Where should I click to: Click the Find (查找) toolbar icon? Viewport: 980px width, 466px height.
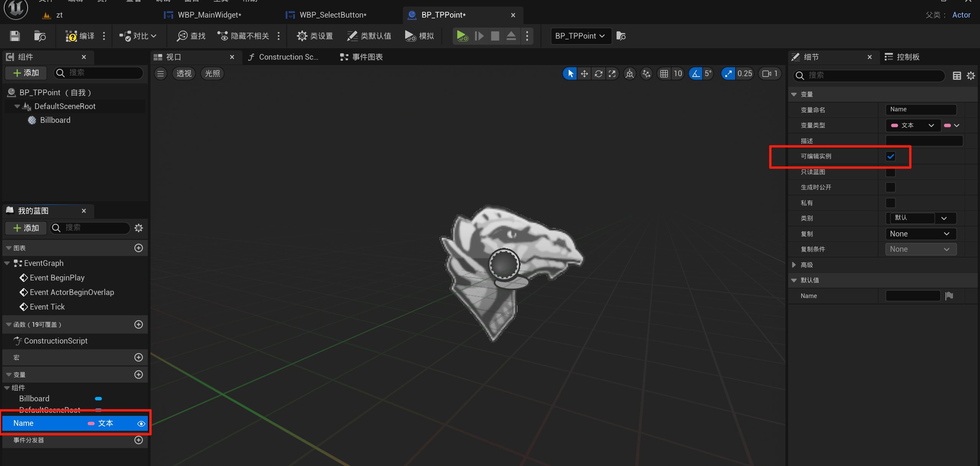(182, 36)
